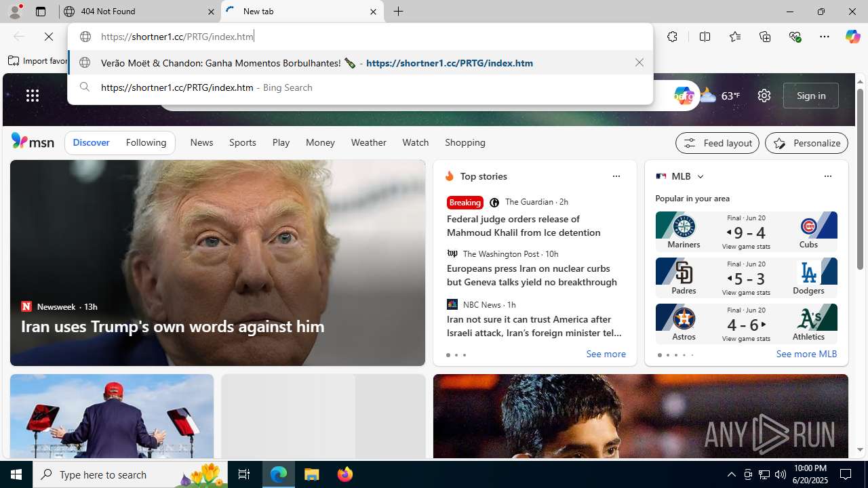
Task: Choose the Bing Search suggestion
Action: pos(360,87)
